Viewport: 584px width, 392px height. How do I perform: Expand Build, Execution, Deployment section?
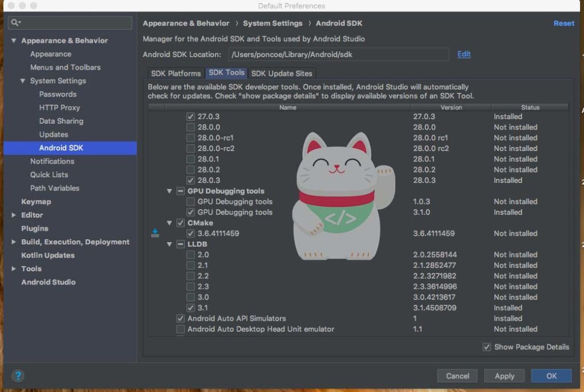pos(14,242)
